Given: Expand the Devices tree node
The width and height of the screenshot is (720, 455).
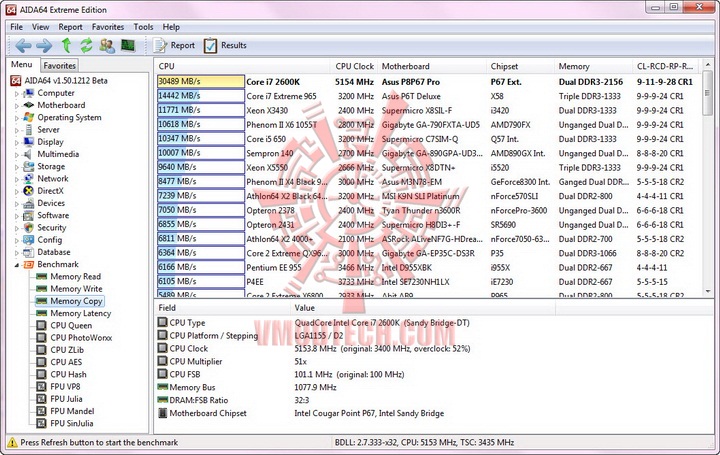Looking at the screenshot, I should click(17, 204).
